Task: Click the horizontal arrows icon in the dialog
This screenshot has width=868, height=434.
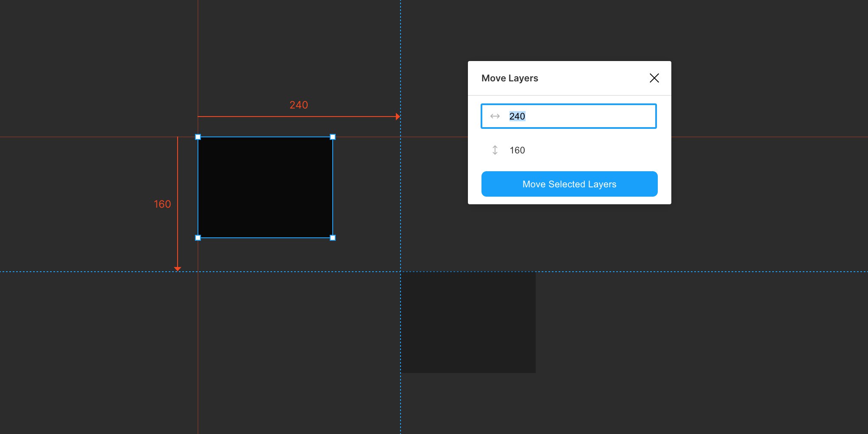Action: 495,116
